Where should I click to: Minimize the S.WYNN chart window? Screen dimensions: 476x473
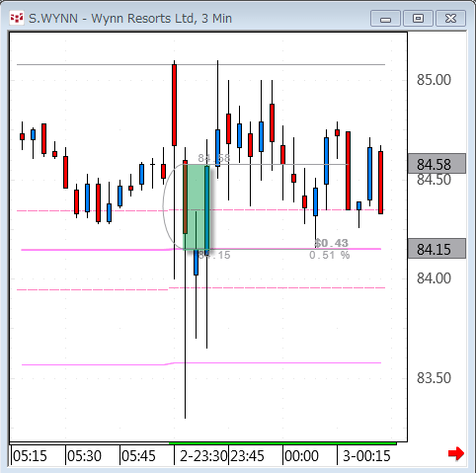point(385,18)
